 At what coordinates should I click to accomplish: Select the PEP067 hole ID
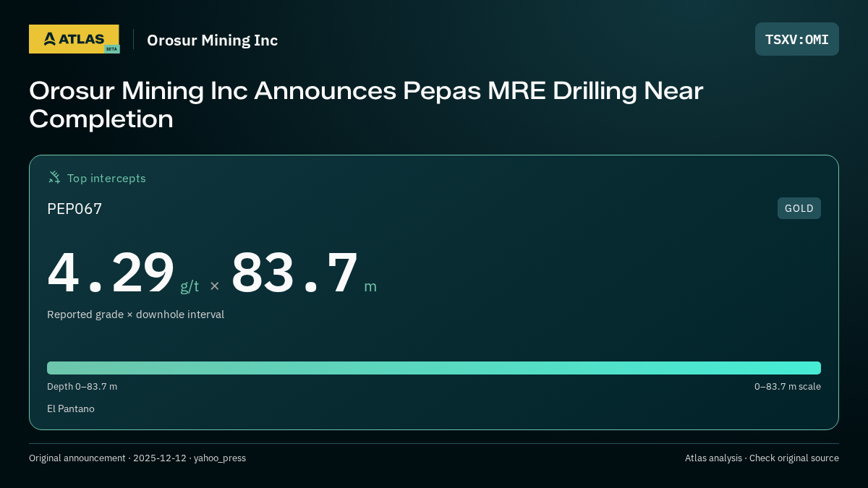pos(75,209)
